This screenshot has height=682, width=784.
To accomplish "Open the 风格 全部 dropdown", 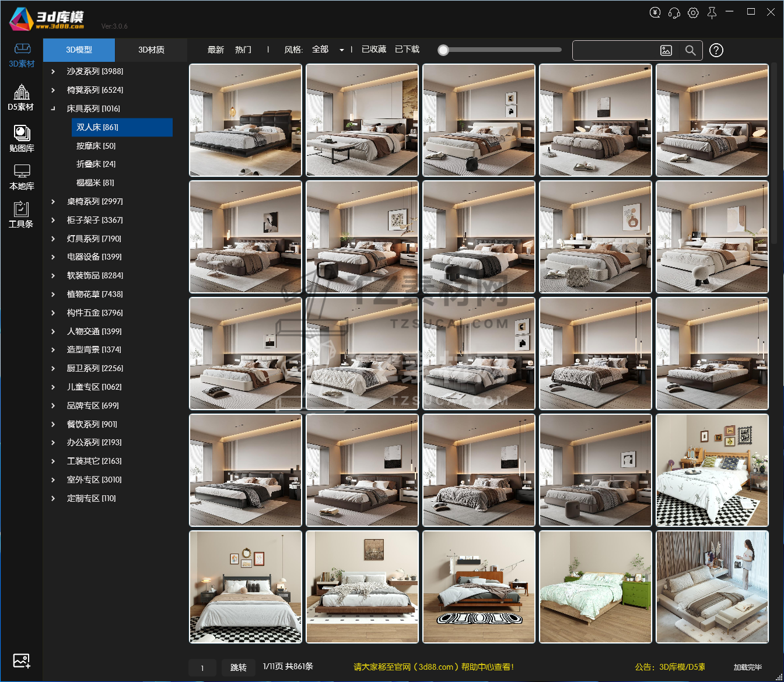I will [328, 50].
